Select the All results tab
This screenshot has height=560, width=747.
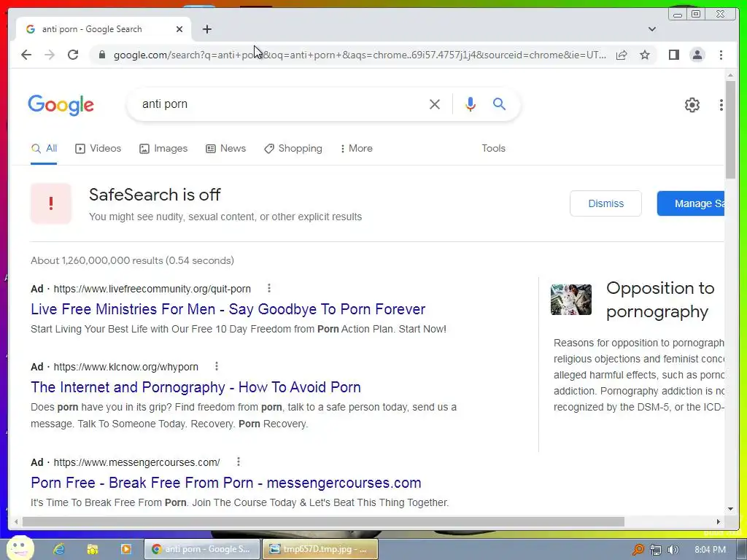[x=44, y=149]
